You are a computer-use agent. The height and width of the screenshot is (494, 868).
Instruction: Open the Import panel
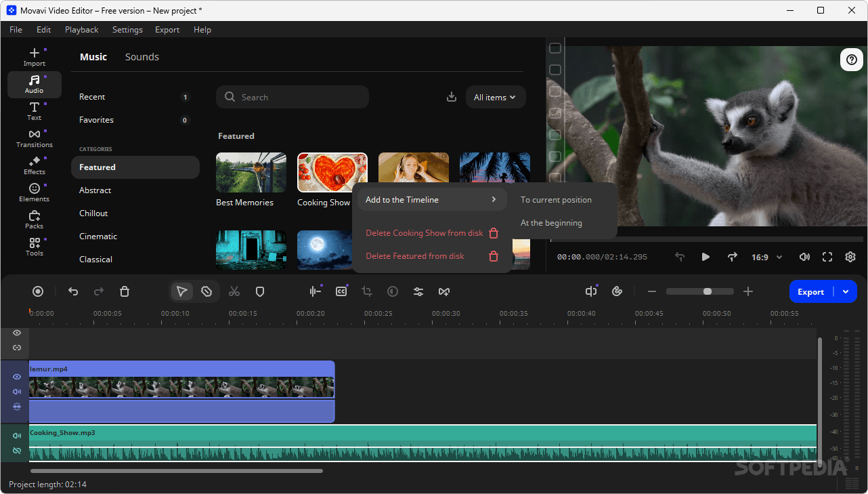coord(35,57)
